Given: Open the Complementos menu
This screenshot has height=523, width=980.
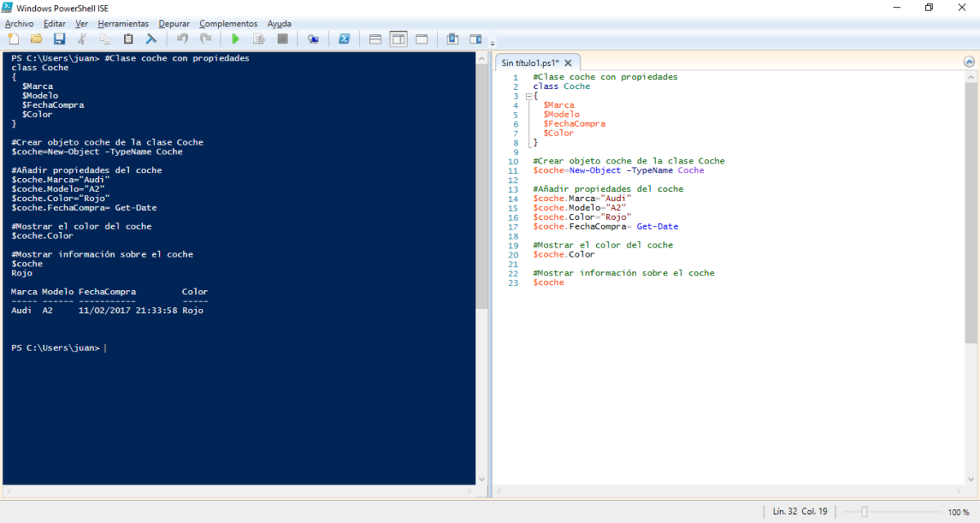Looking at the screenshot, I should click(x=228, y=24).
